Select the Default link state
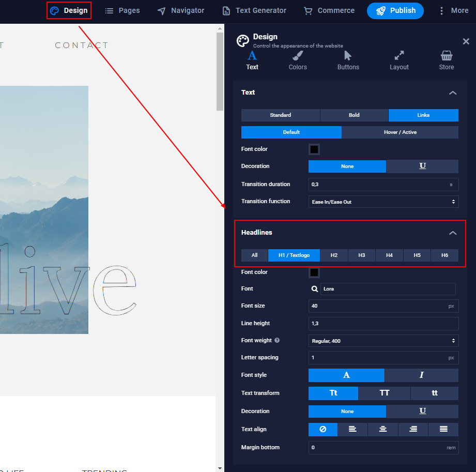 pyautogui.click(x=291, y=132)
